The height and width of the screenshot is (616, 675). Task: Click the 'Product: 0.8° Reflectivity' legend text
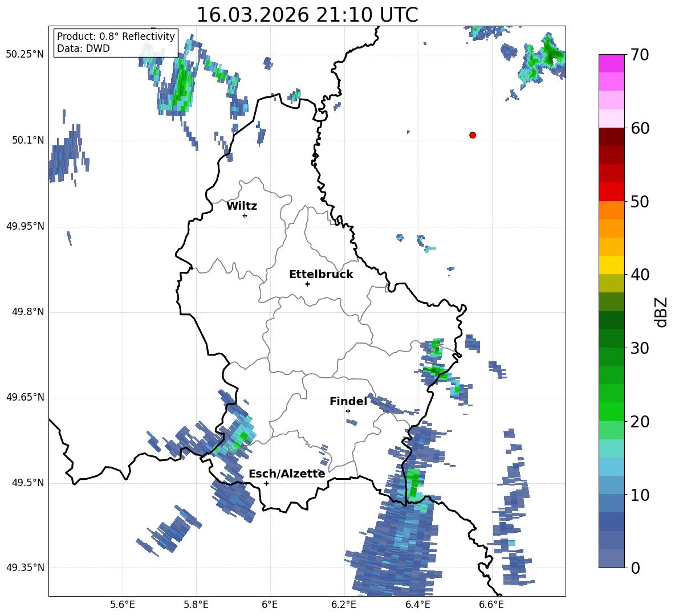coord(116,36)
